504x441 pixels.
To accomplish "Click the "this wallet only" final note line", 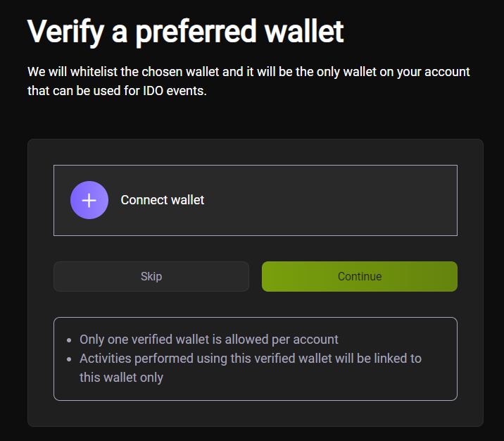I will [x=121, y=377].
